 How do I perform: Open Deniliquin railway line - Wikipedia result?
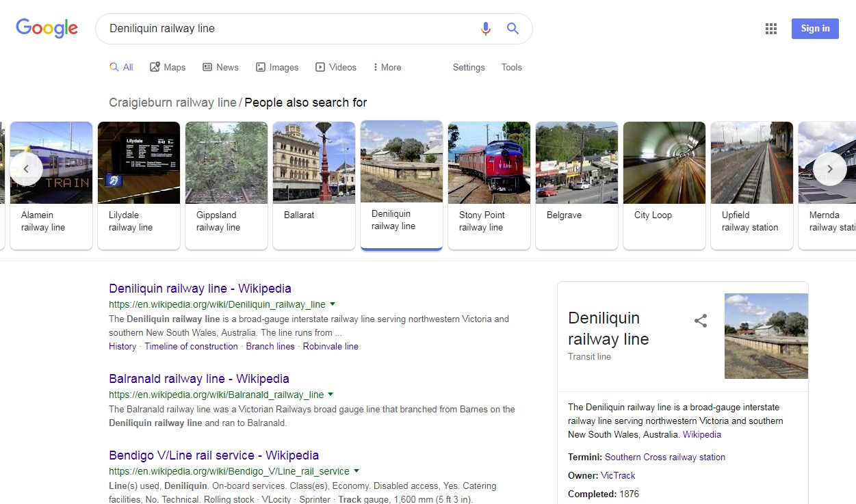(x=200, y=289)
